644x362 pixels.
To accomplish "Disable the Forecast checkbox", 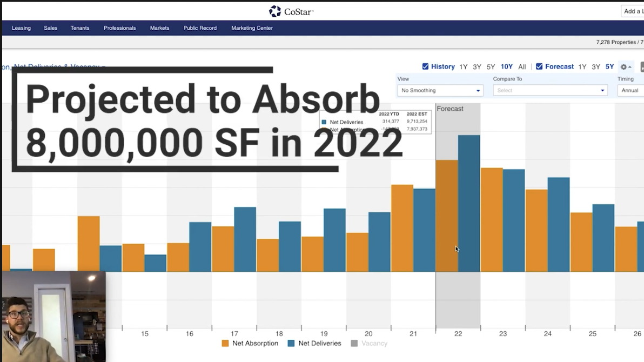I will (540, 66).
